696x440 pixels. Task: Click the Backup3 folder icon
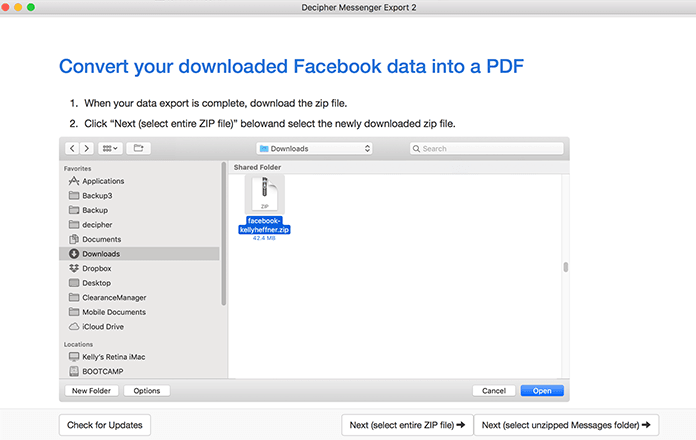point(74,195)
